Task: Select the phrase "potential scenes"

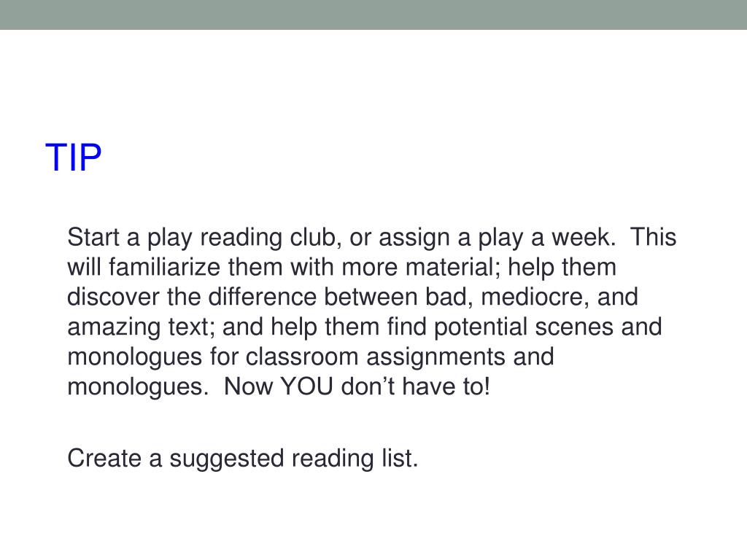Action: pos(524,327)
